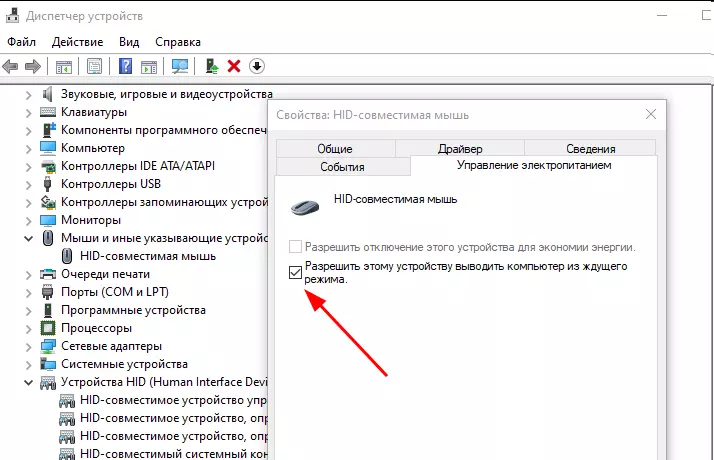
Task: Expand the Сетевые адаптеры category
Action: click(27, 346)
